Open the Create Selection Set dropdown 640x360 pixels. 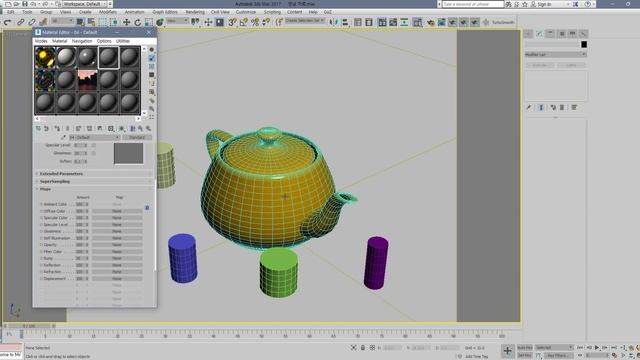click(x=305, y=20)
